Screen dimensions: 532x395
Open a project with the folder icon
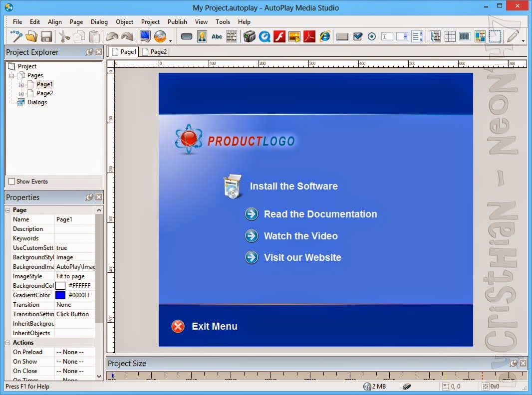[31, 36]
